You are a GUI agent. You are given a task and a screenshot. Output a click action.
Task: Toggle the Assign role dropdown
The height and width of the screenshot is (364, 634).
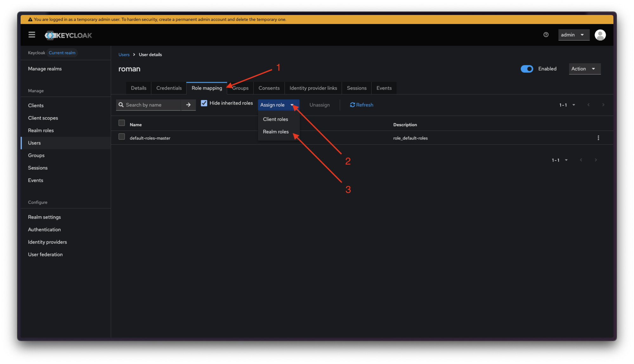(278, 105)
